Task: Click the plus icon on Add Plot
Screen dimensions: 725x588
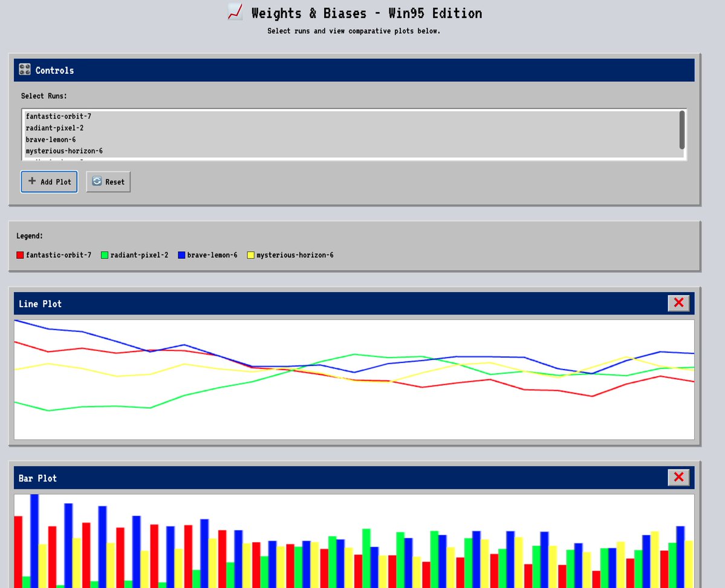Action: click(x=32, y=181)
